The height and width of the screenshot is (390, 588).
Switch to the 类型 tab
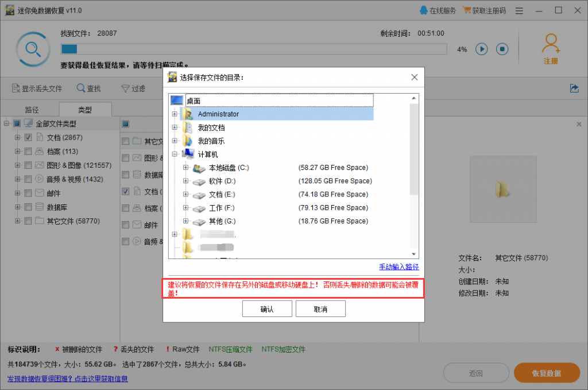click(x=85, y=110)
